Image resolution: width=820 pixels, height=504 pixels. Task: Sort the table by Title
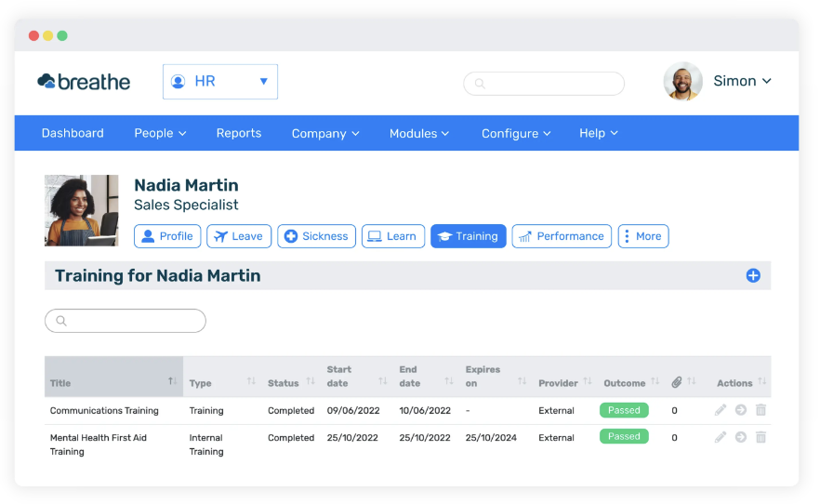[x=113, y=383]
